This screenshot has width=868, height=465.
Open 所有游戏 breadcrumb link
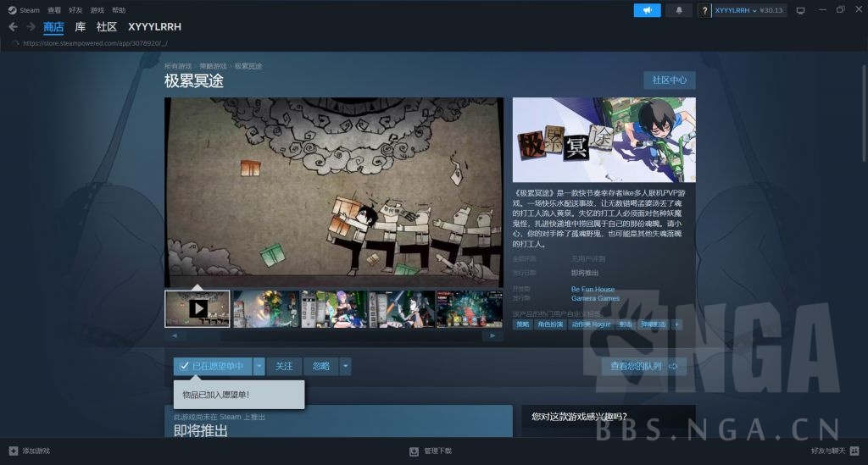coord(178,66)
